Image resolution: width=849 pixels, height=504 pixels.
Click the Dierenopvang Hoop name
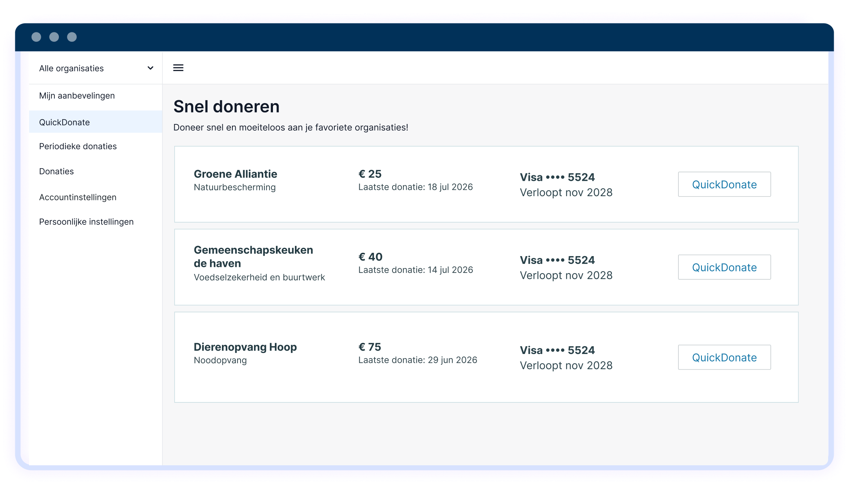[245, 347]
